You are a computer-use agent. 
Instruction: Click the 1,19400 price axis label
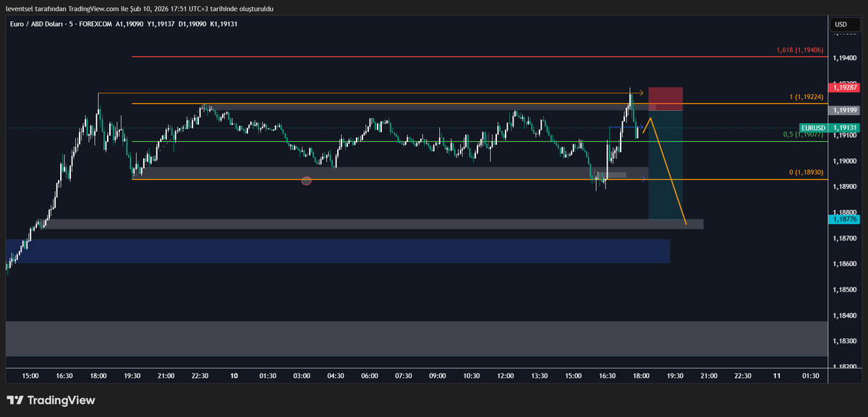pyautogui.click(x=846, y=57)
